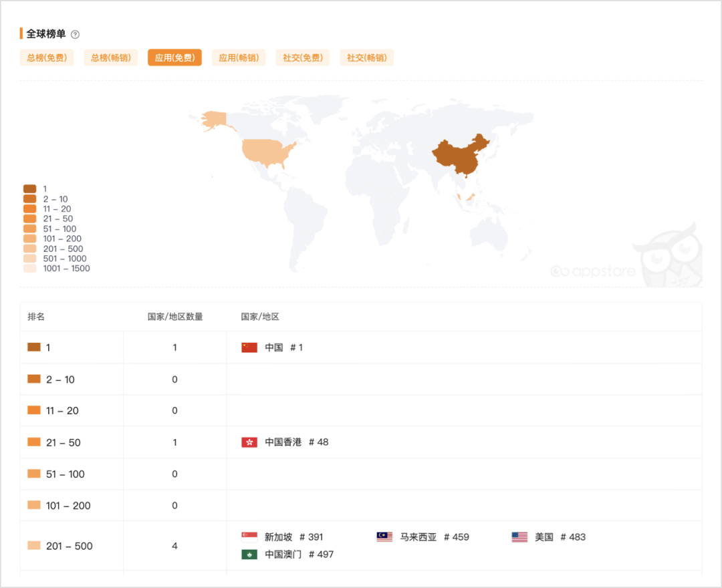
Task: Click the 201 – 500 rank row label
Action: tap(69, 546)
